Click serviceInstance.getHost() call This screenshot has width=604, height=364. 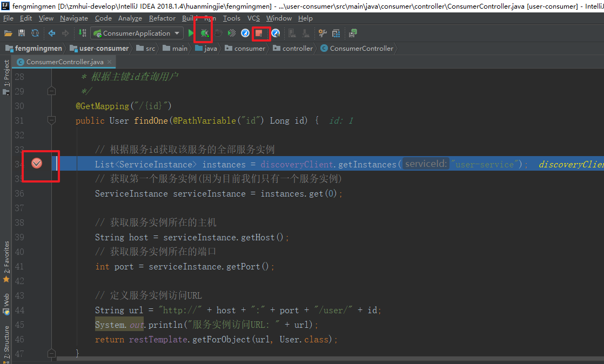click(224, 237)
